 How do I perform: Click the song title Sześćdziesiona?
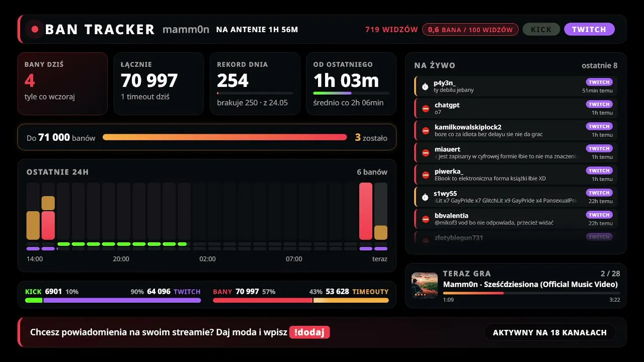[530, 285]
